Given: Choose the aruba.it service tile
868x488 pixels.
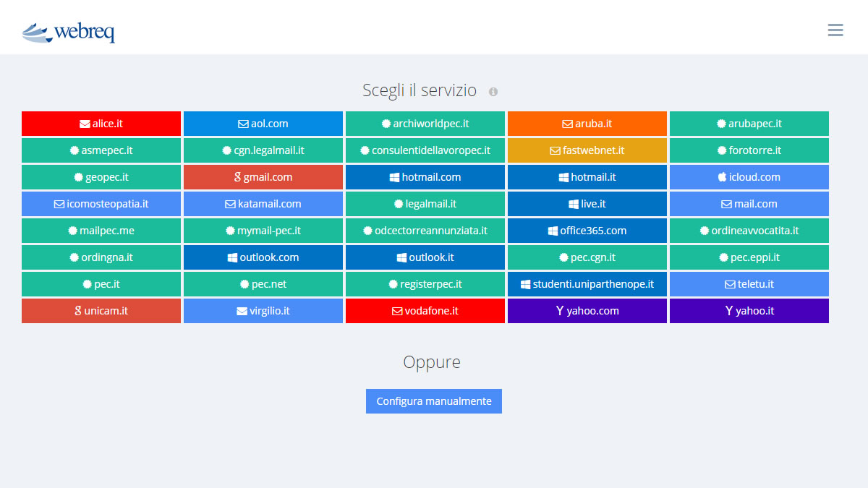Looking at the screenshot, I should click(x=587, y=124).
